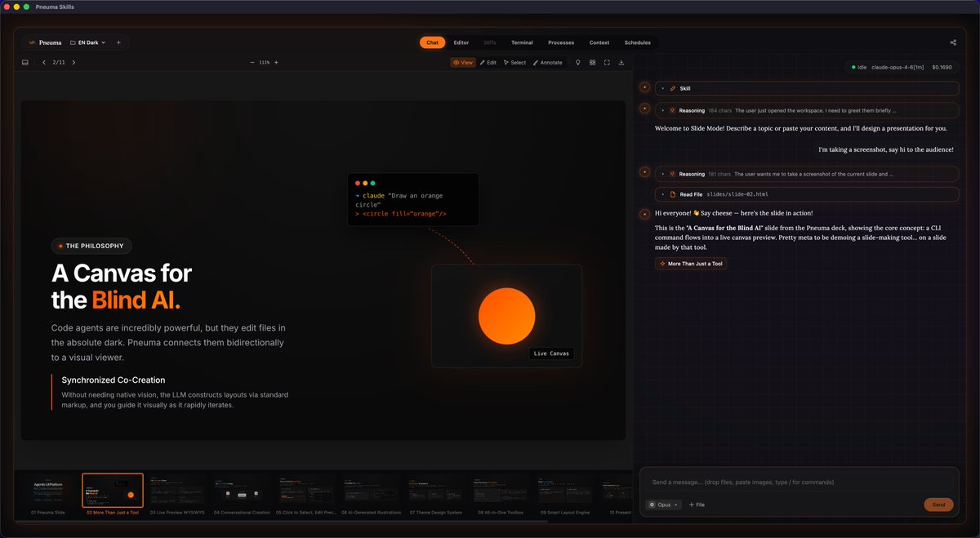This screenshot has height=538, width=980.
Task: Attach a file with + File
Action: click(697, 505)
